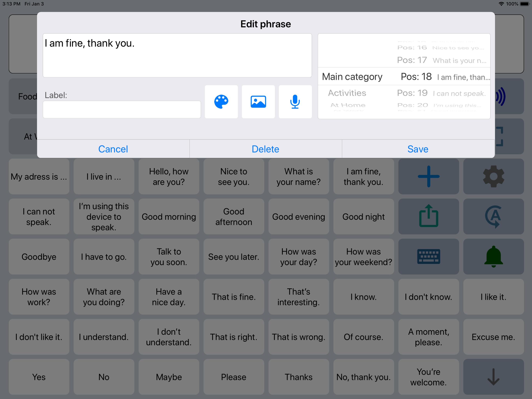Viewport: 532px width, 399px height.
Task: Click into the Label text field
Action: coord(122,109)
